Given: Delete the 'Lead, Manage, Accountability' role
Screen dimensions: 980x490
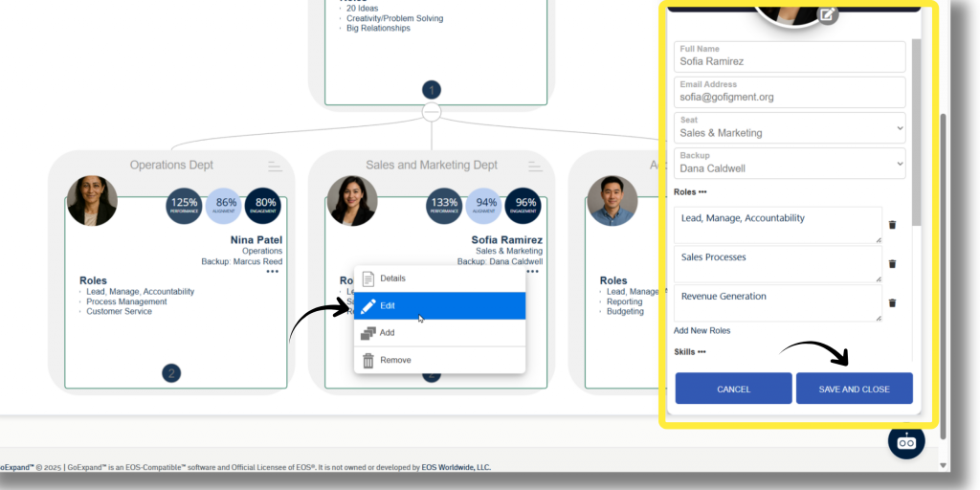Looking at the screenshot, I should [892, 225].
